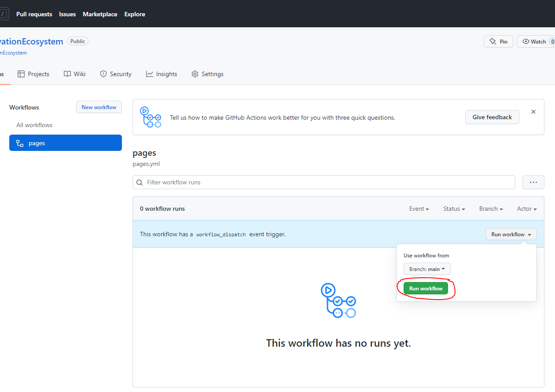Open the Explore menu
The image size is (555, 392).
(x=135, y=14)
